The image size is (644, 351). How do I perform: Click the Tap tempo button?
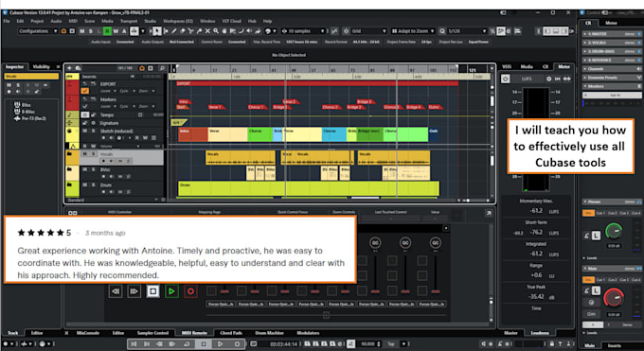[391, 344]
